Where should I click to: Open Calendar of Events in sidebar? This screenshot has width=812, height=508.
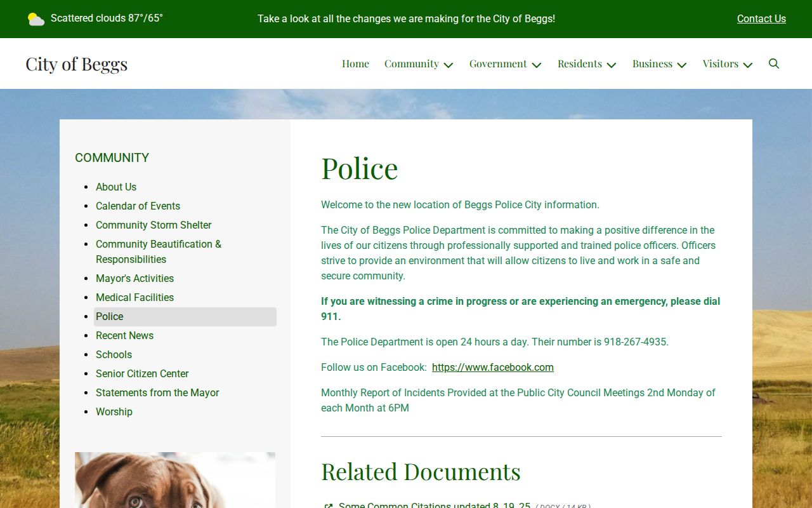tap(138, 206)
